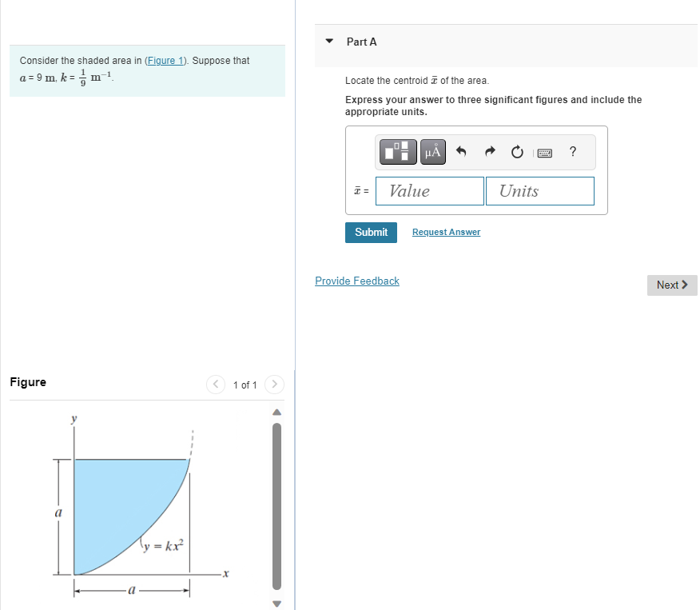The height and width of the screenshot is (610, 700).
Task: Click the redo arrow in answer toolbar
Action: coord(488,151)
